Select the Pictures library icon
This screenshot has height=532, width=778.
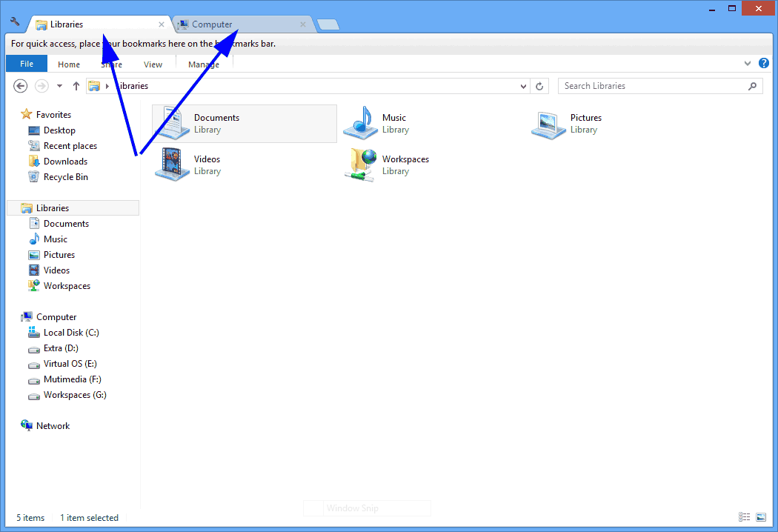[548, 124]
